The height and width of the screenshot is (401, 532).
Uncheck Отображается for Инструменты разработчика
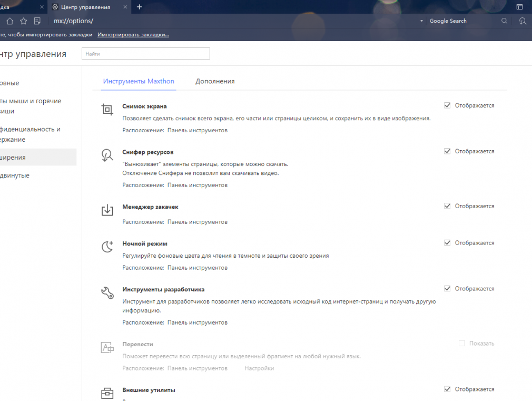click(447, 289)
